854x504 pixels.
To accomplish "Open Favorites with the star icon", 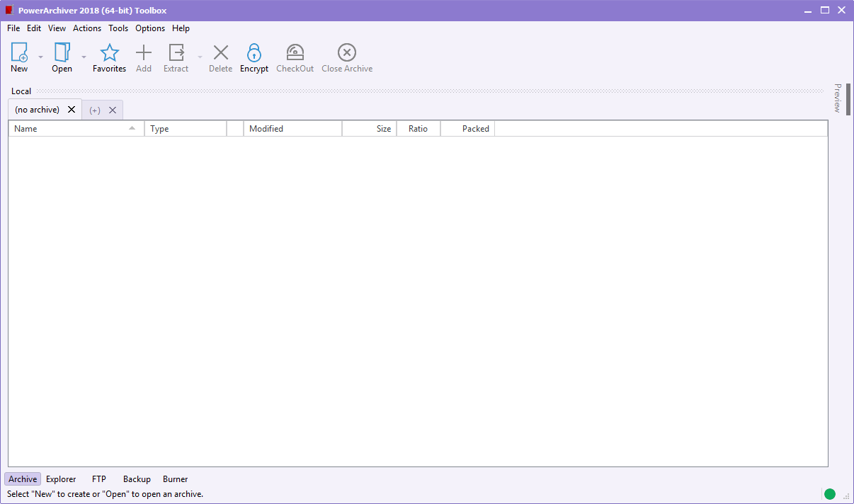I will click(x=109, y=53).
